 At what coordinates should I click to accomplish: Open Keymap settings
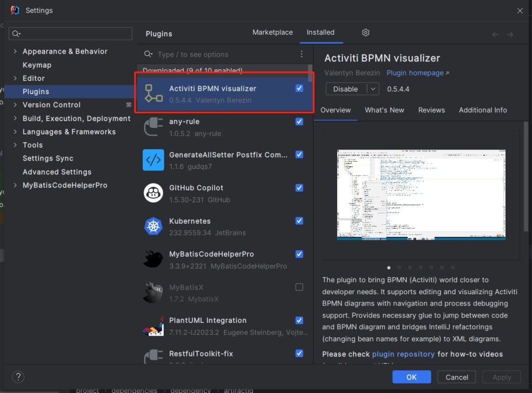37,65
